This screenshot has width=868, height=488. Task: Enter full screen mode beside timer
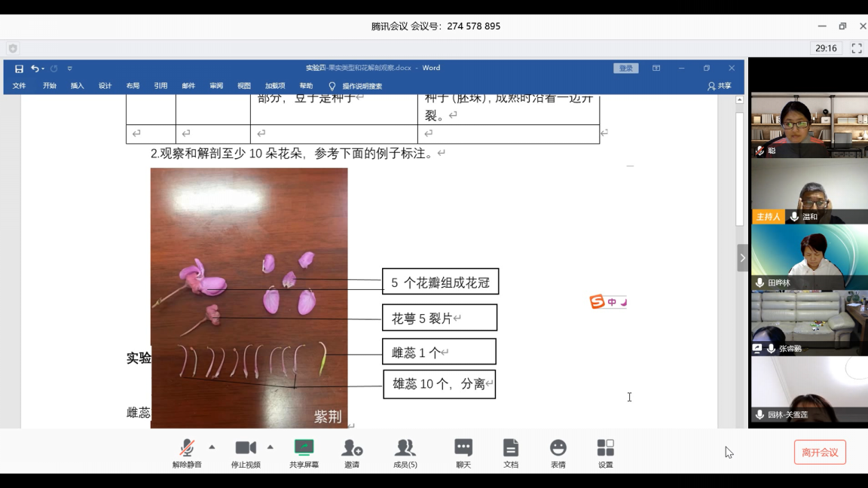[857, 48]
